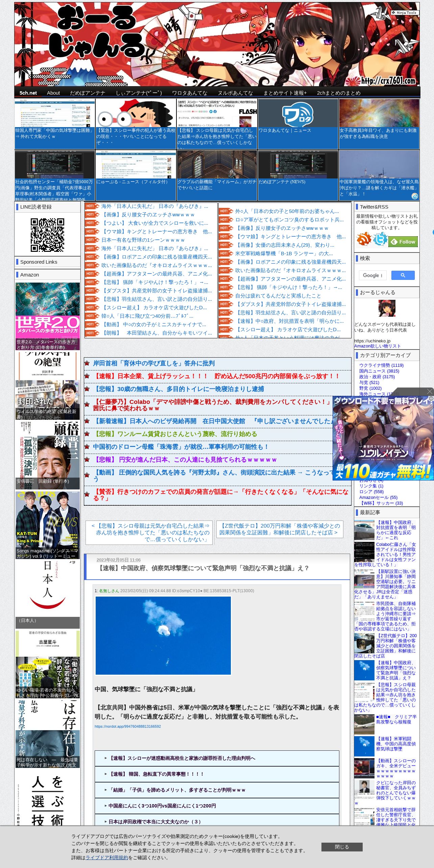Open the 日本企業、賃上げラッシュ headline link
434x868 pixels.
[x=216, y=376]
